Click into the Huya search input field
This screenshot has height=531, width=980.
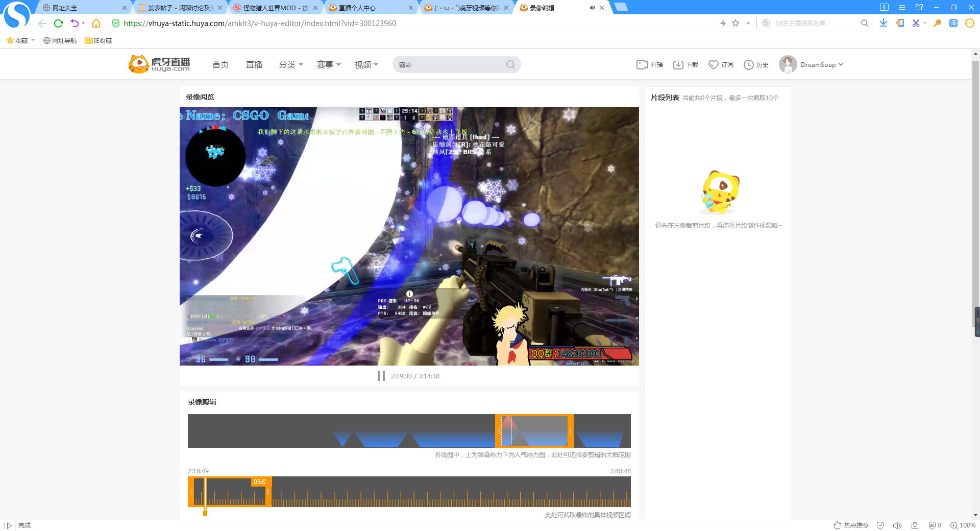449,64
